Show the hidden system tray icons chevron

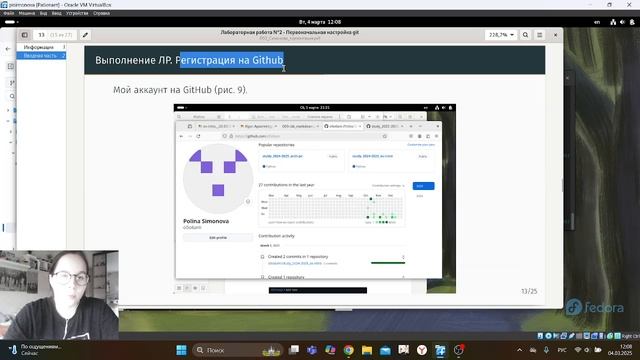pos(519,350)
